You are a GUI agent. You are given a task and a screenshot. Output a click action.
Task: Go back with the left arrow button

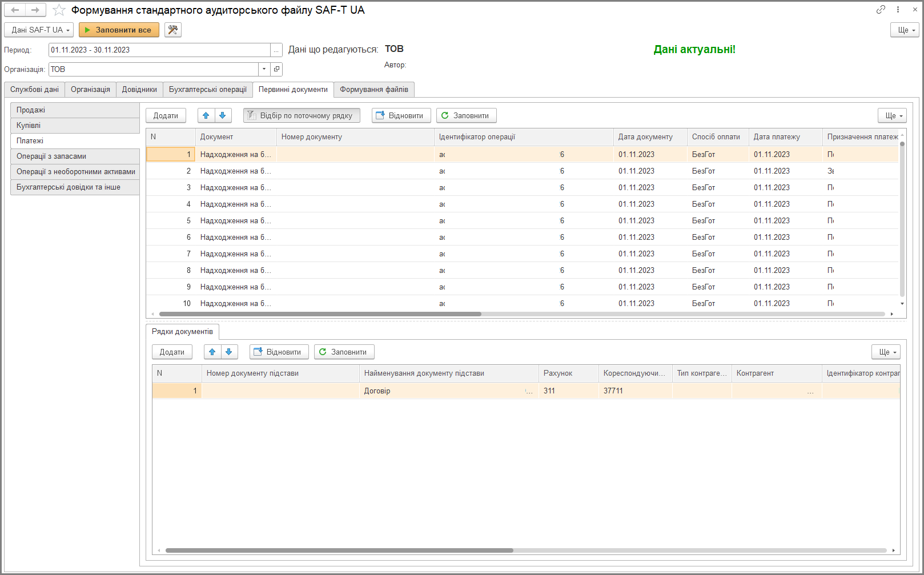15,10
